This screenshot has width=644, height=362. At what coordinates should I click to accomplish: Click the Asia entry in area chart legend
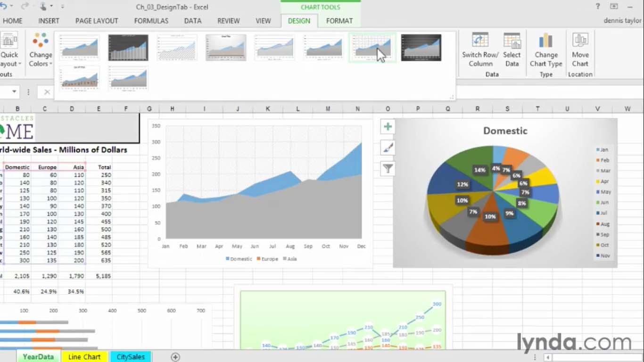click(290, 259)
